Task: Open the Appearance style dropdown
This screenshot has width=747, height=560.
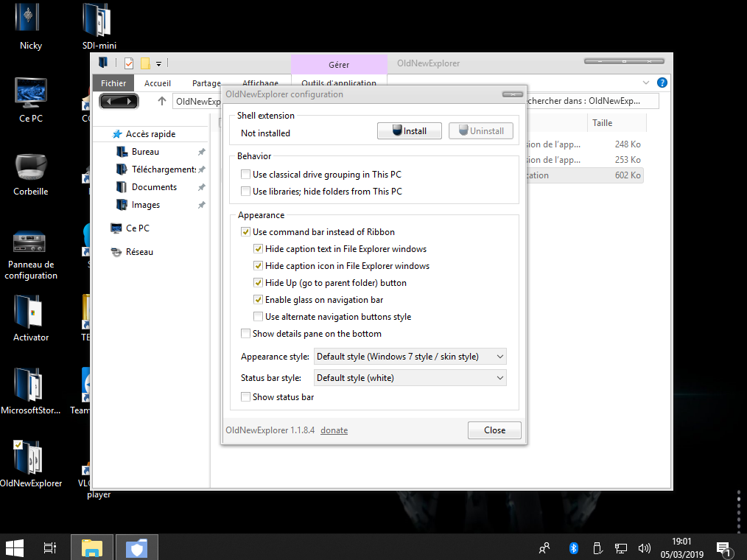Action: pyautogui.click(x=410, y=357)
